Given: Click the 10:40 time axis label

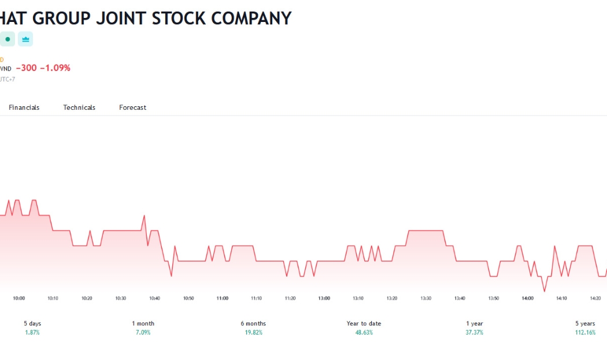Looking at the screenshot, I should tap(154, 298).
